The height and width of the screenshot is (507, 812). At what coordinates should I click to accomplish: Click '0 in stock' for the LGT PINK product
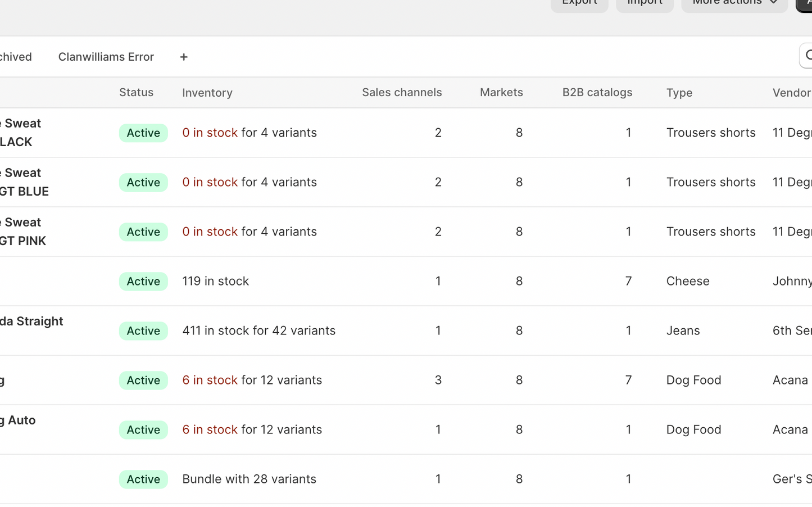[x=210, y=232]
